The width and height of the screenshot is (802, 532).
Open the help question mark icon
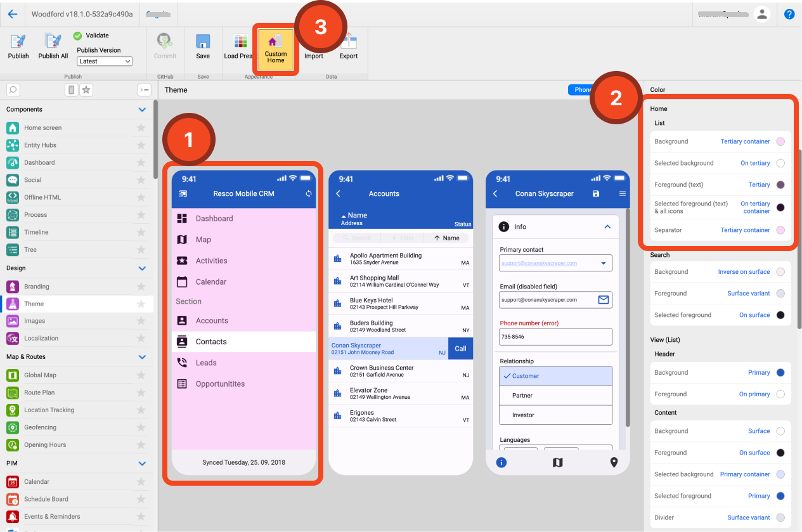(789, 14)
